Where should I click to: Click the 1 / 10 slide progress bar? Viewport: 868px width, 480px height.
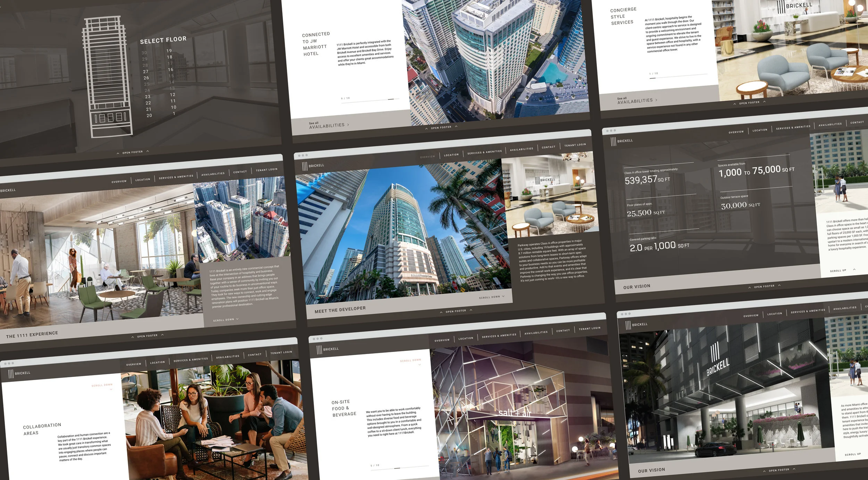tap(678, 76)
